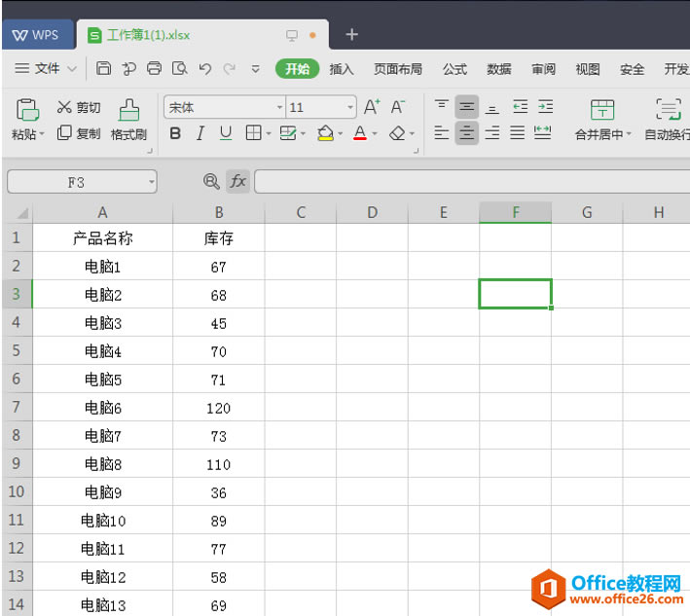Click the Borders icon
Image resolution: width=690 pixels, height=616 pixels.
tap(253, 133)
